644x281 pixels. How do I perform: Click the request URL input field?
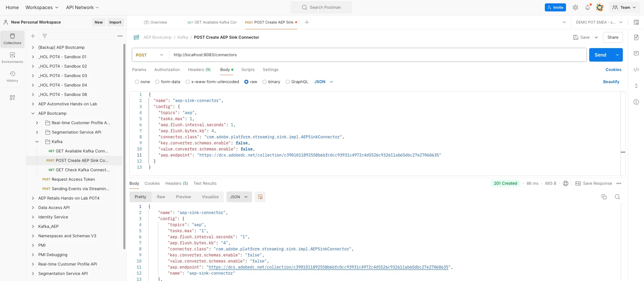[x=378, y=55]
